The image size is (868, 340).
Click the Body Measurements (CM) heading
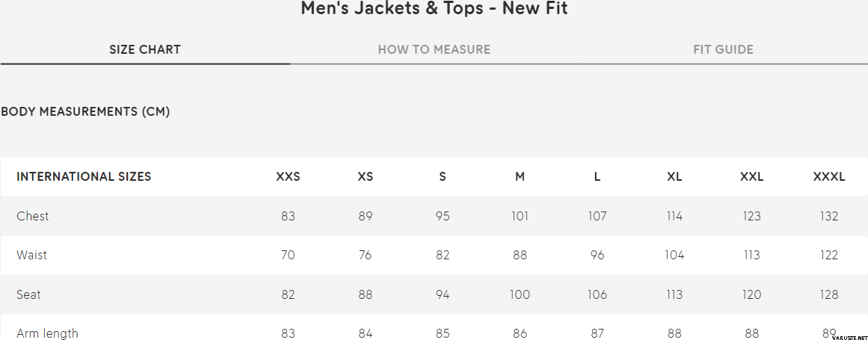pyautogui.click(x=85, y=112)
